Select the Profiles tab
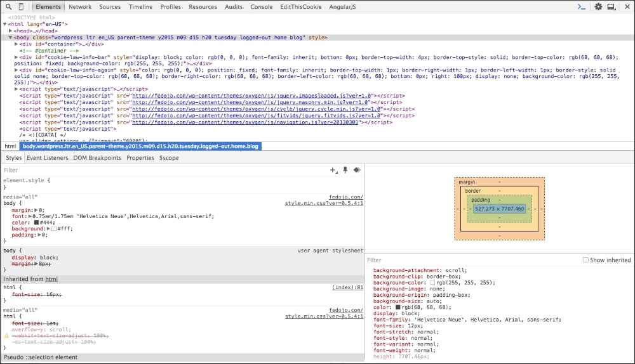This screenshot has height=364, width=635. [x=170, y=7]
